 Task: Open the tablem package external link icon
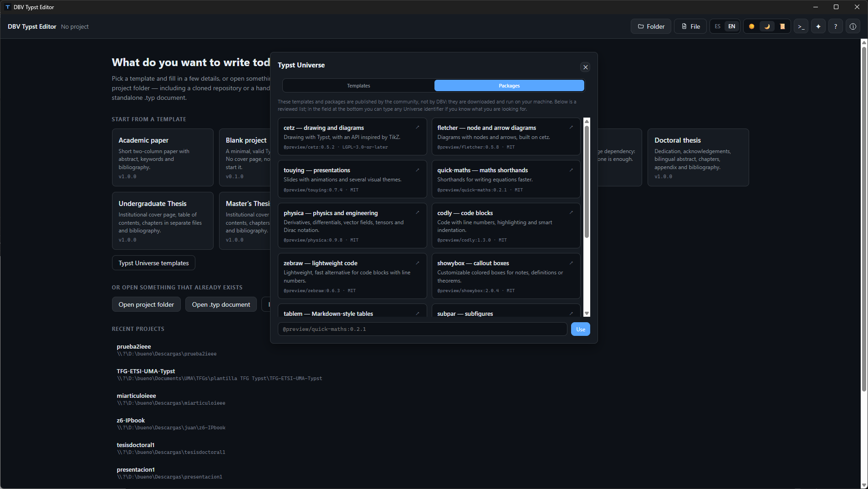click(x=417, y=314)
